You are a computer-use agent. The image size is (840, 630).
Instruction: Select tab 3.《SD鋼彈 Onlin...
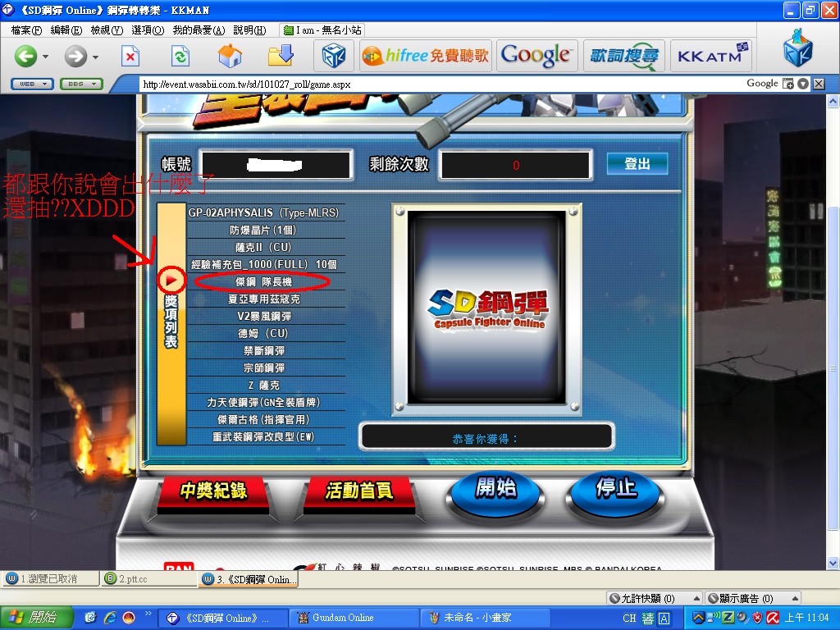tap(249, 579)
